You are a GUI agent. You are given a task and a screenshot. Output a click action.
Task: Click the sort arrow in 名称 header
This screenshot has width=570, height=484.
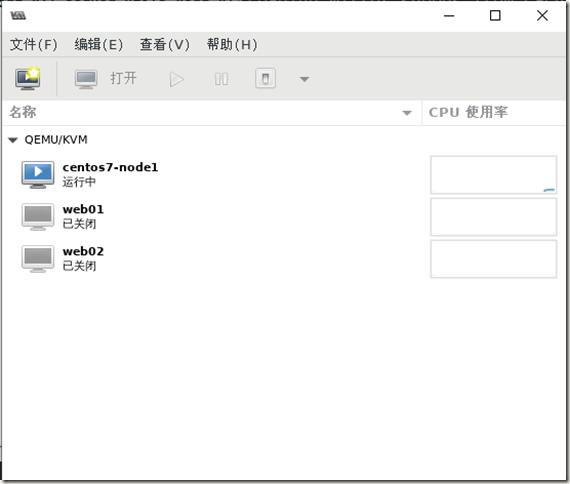407,113
